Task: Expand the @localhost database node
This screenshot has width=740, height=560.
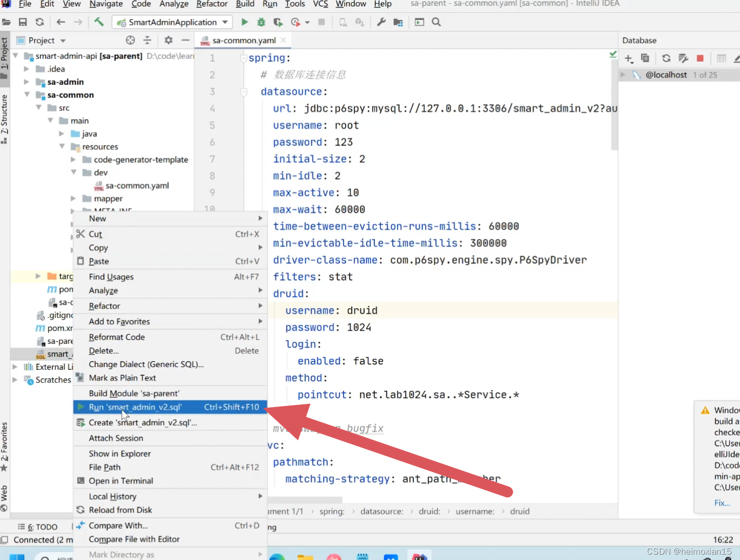Action: (623, 75)
